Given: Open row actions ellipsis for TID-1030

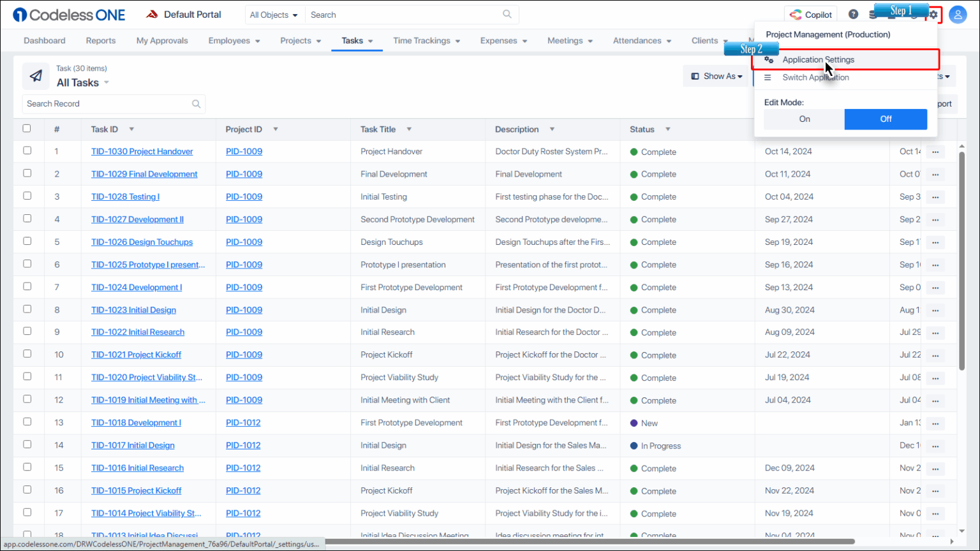Looking at the screenshot, I should pyautogui.click(x=935, y=152).
